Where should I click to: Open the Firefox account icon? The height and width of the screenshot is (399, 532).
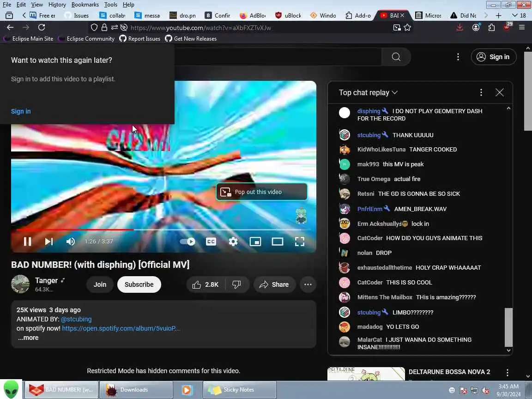click(476, 28)
